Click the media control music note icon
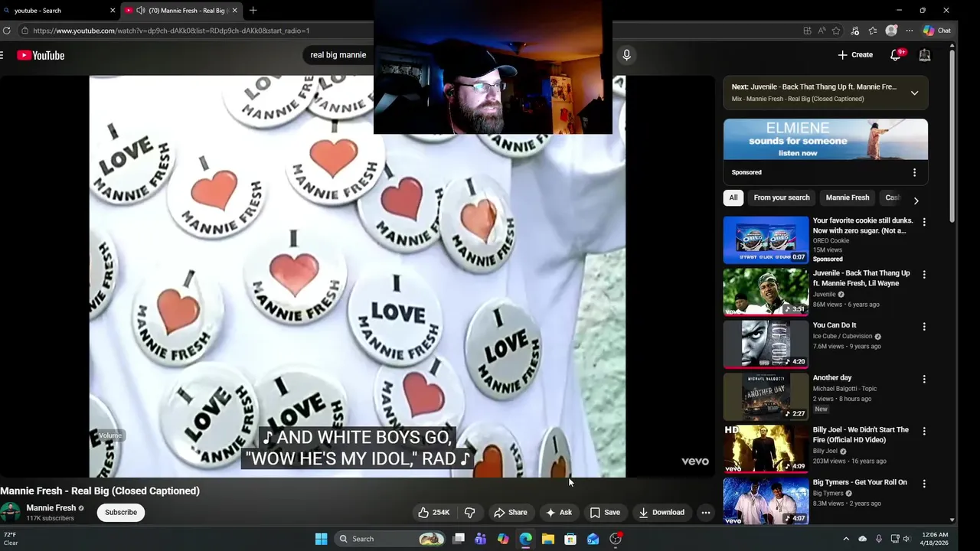 point(855,31)
